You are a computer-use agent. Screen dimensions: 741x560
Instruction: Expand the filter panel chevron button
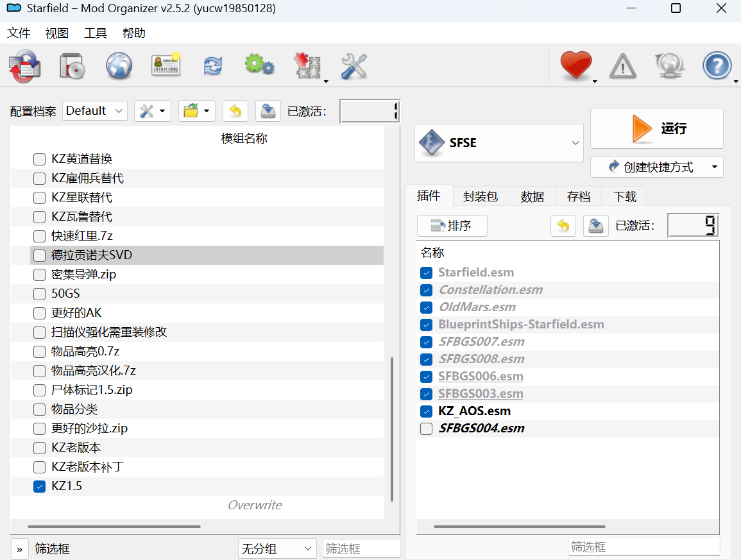(x=19, y=549)
